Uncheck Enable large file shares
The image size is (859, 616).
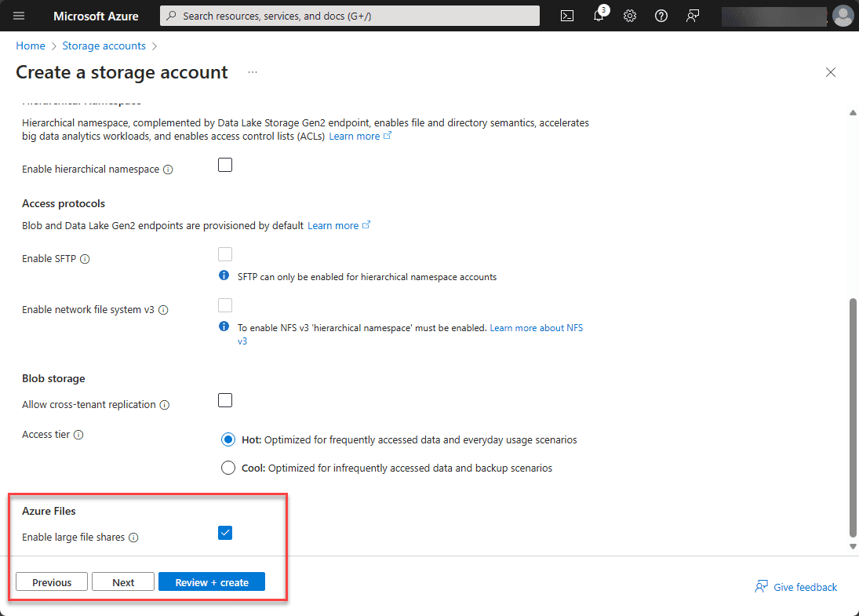(x=225, y=533)
